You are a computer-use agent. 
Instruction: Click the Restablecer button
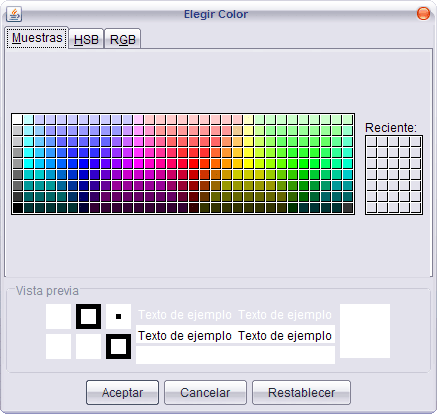pos(301,393)
